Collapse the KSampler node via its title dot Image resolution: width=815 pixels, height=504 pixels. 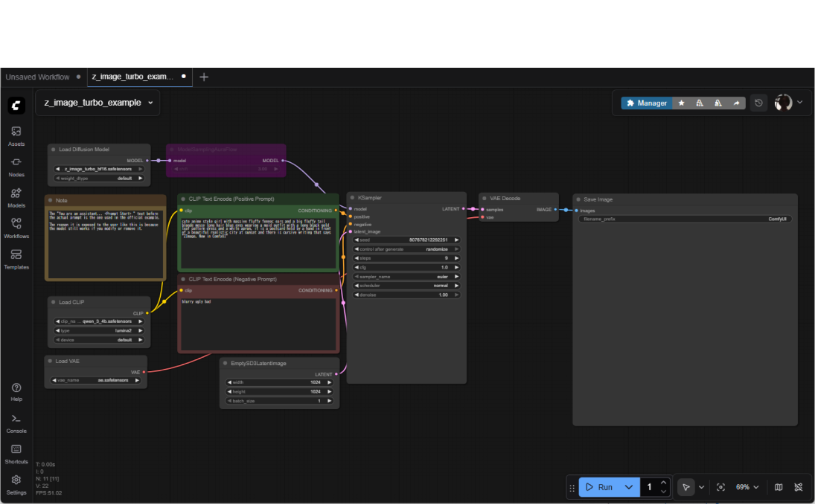coord(352,198)
